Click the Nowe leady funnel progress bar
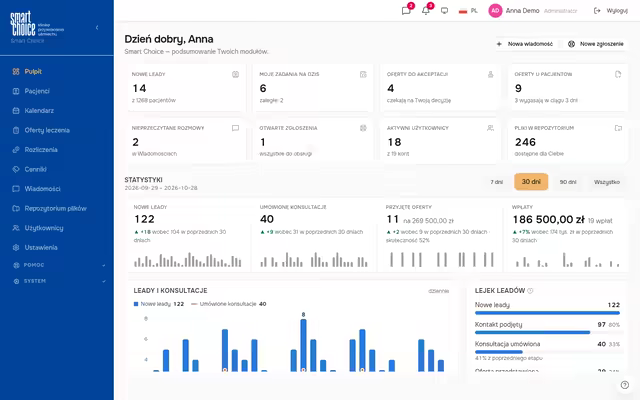 (x=547, y=313)
